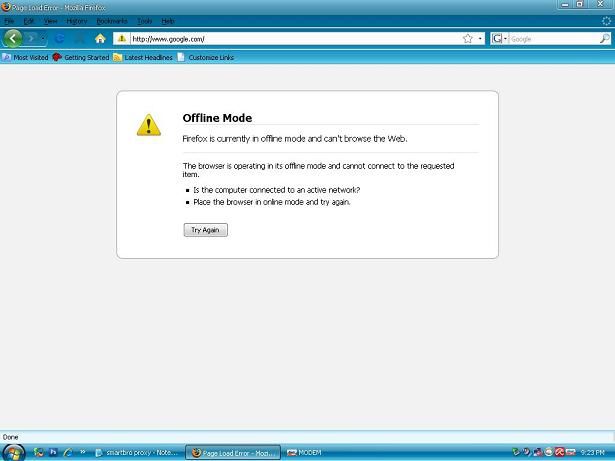Viewport: 615px width, 461px height.
Task: Click the Reload page icon
Action: [x=60, y=38]
